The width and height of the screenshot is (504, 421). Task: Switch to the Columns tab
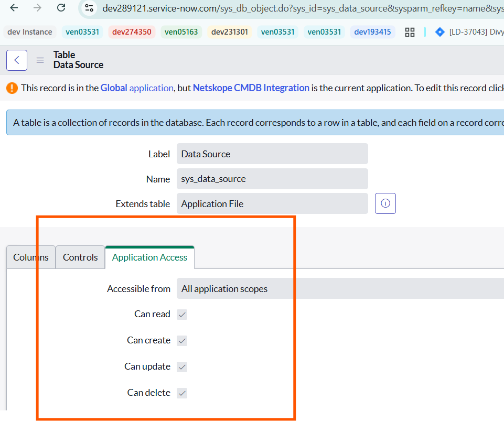point(31,257)
